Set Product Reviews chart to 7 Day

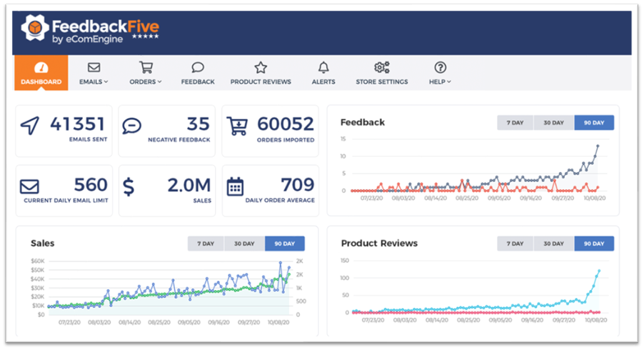515,244
